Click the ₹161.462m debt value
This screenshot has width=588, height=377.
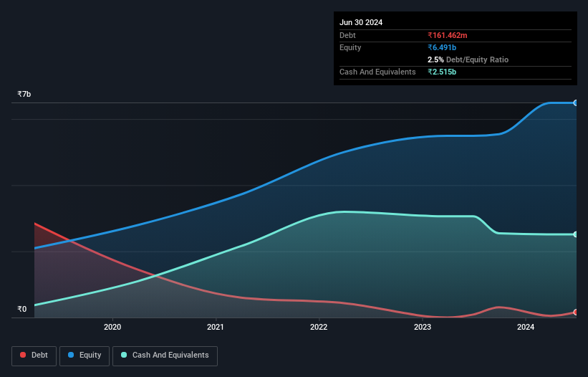pyautogui.click(x=448, y=35)
